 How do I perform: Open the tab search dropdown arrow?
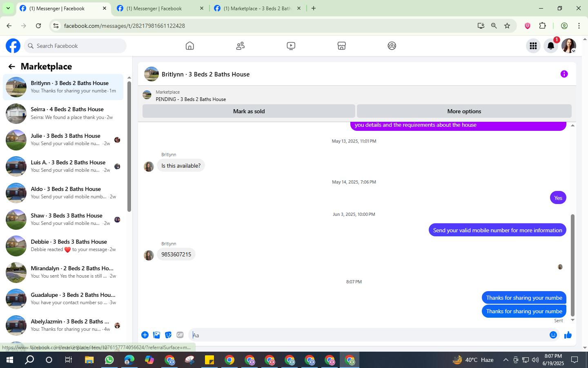pos(8,8)
